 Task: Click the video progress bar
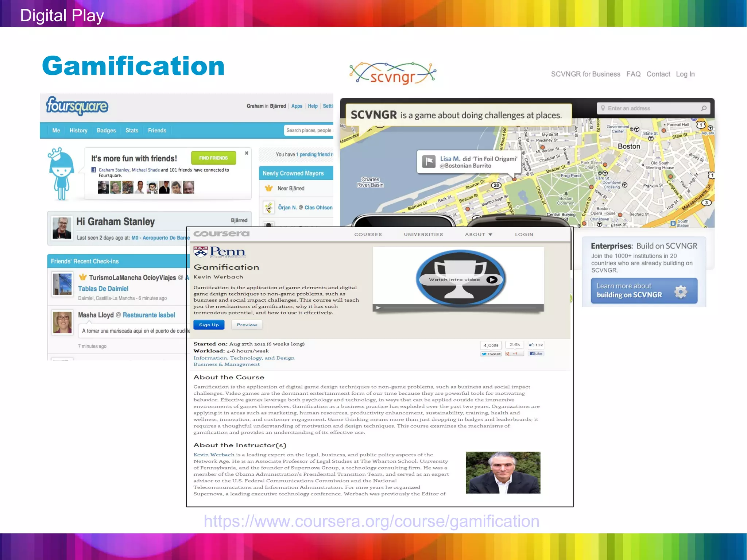click(460, 308)
